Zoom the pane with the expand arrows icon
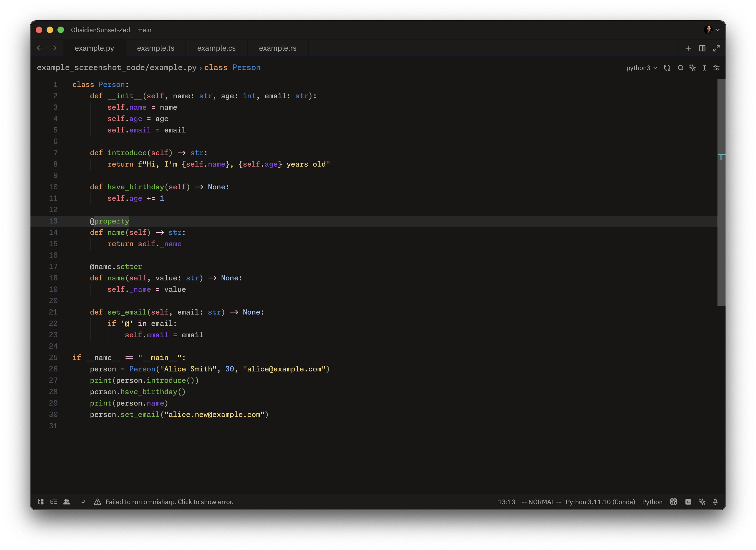The width and height of the screenshot is (756, 550). [716, 48]
